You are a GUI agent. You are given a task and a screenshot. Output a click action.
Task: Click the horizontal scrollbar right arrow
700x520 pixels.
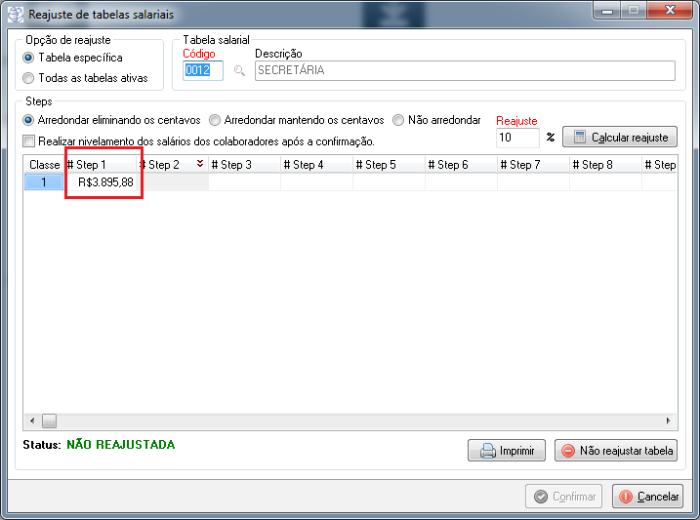pyautogui.click(x=671, y=421)
